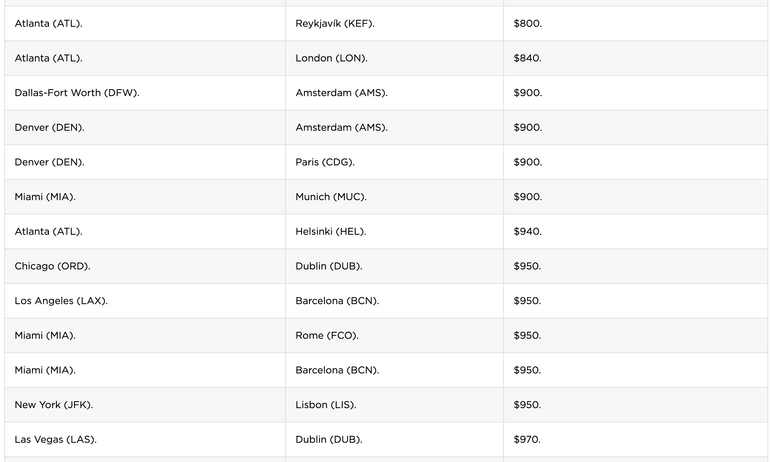Select the Lisbon (LIS) destination cell

click(x=326, y=405)
